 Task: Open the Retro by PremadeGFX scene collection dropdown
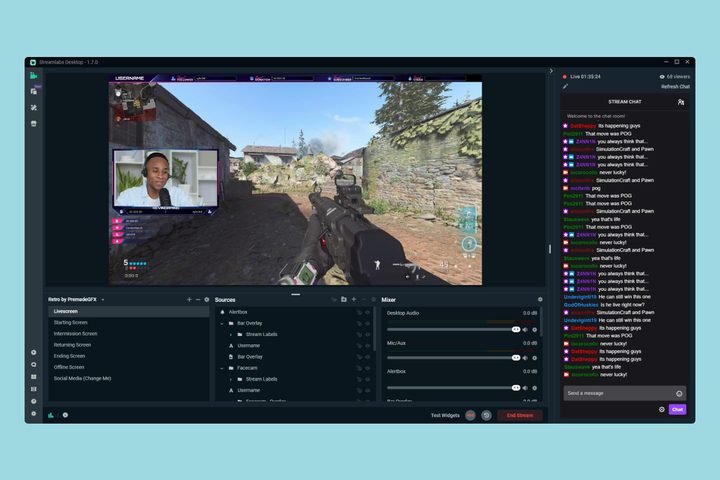tap(76, 299)
